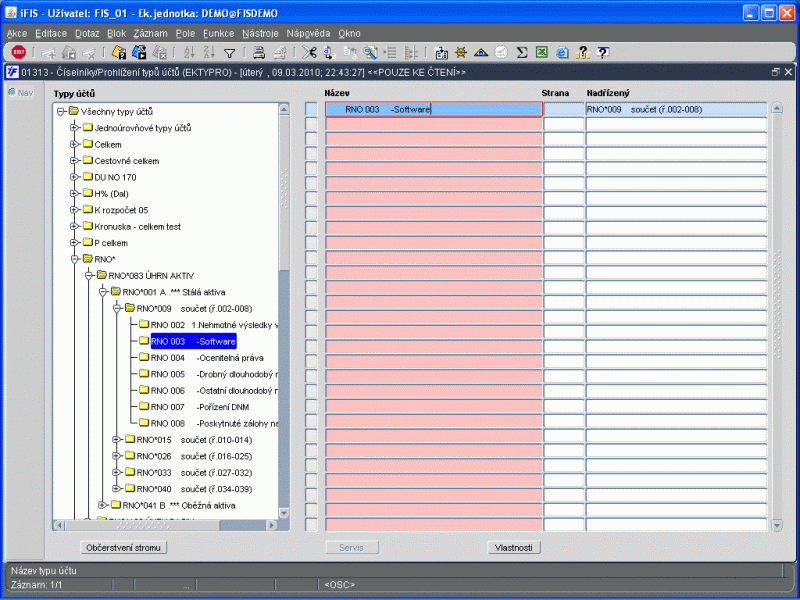Click the Občerstvení stromu button
This screenshot has height=600, width=800.
124,547
